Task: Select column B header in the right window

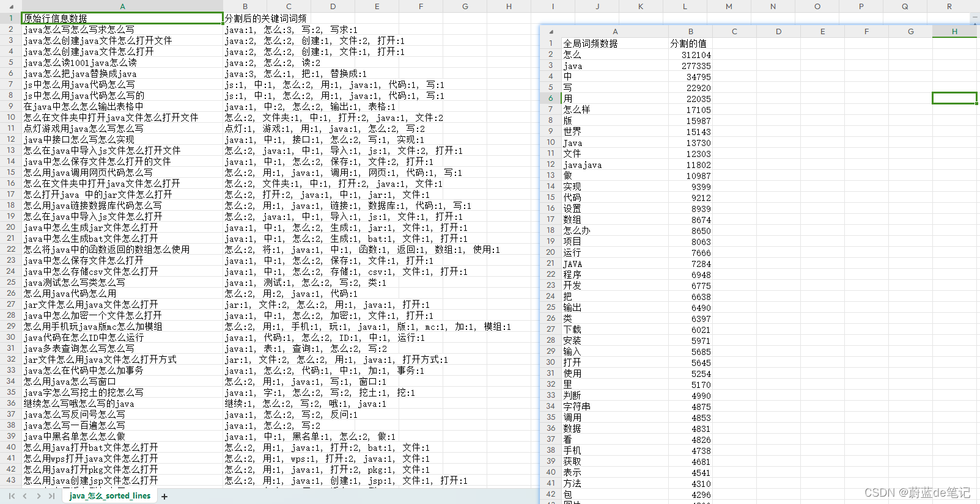Action: (691, 31)
